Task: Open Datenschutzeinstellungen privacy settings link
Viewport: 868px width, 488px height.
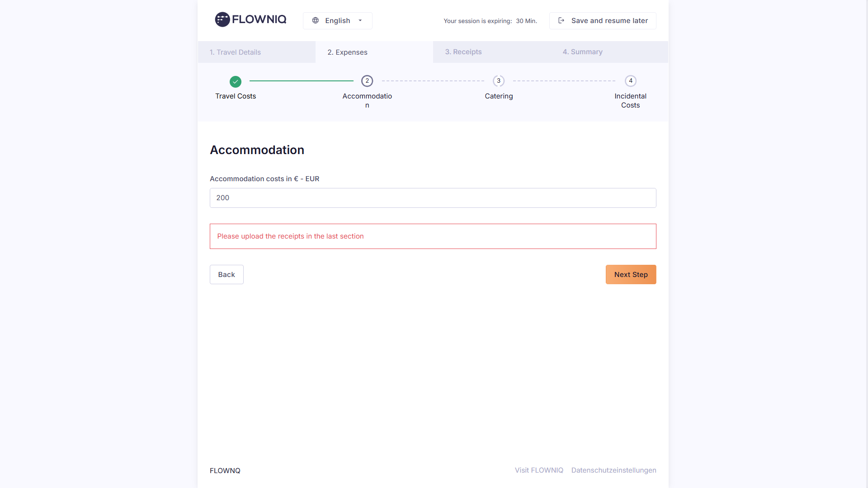Action: click(x=613, y=470)
